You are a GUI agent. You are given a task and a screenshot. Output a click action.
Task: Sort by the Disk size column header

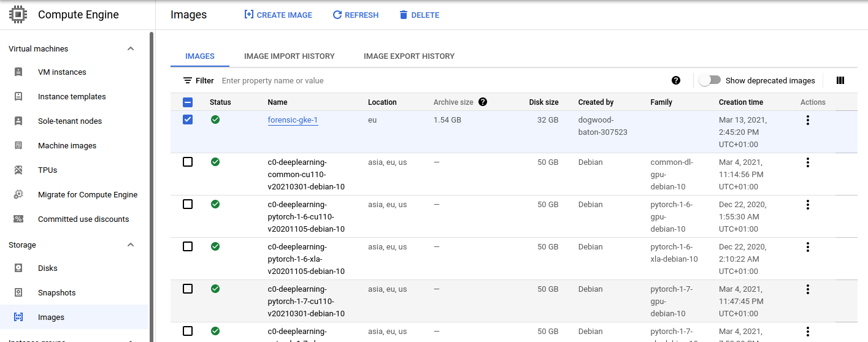pos(544,102)
